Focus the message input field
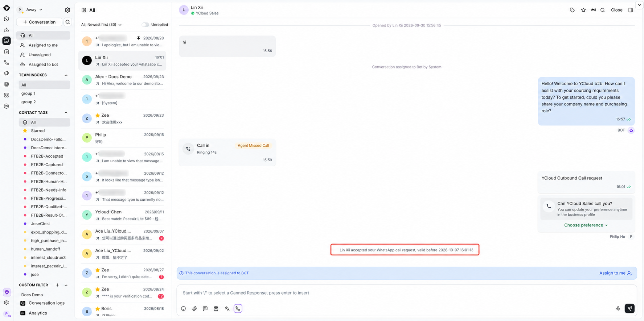The height and width of the screenshot is (321, 644). point(406,293)
